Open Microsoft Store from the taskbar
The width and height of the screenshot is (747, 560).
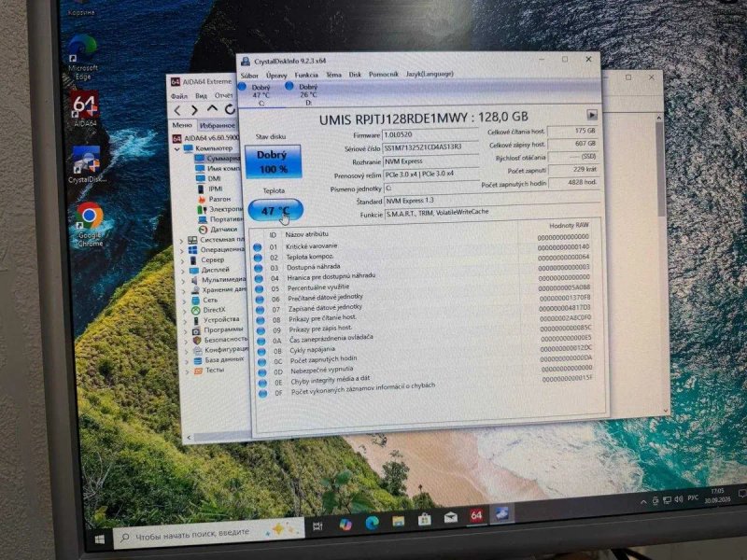425,519
